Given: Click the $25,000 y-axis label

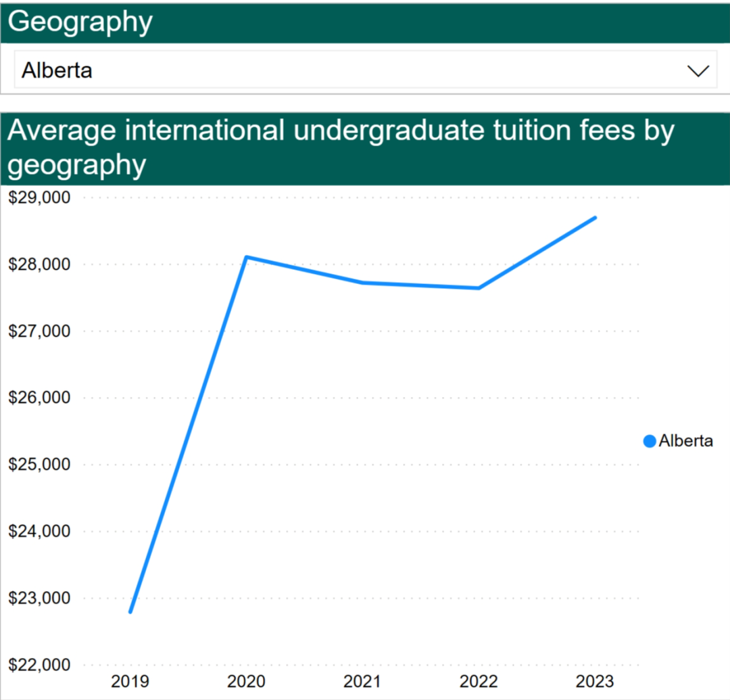Looking at the screenshot, I should tap(40, 465).
